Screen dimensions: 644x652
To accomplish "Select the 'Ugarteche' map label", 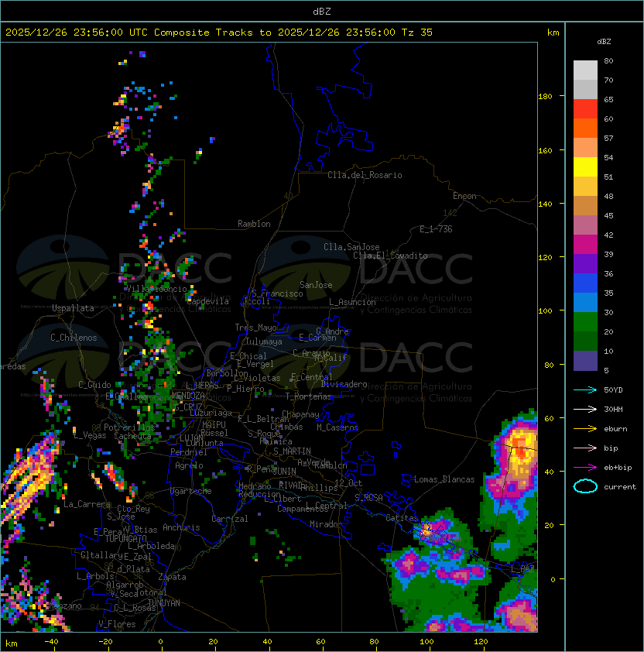I will [x=190, y=491].
